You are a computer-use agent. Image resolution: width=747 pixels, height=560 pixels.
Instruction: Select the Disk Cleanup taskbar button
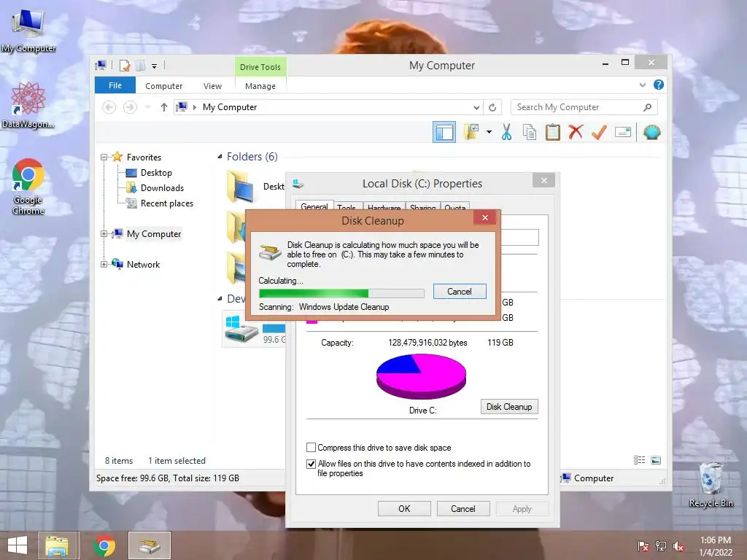coord(150,545)
